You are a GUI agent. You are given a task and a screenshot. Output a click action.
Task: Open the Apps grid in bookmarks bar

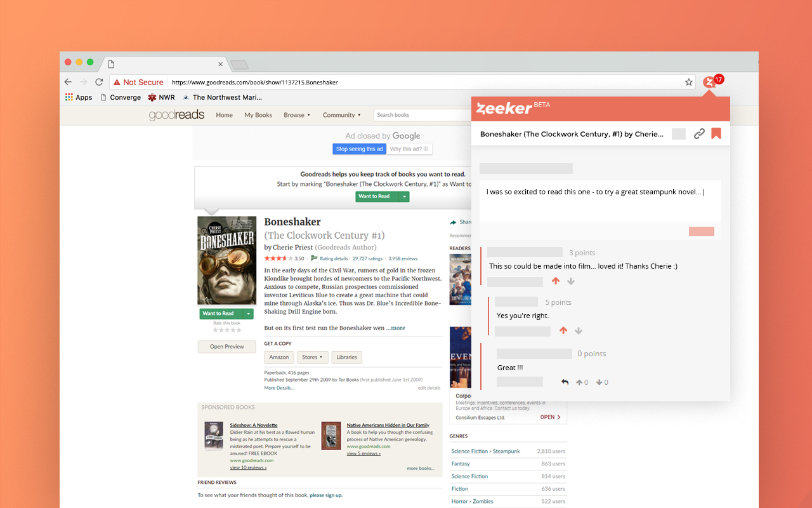coord(79,97)
